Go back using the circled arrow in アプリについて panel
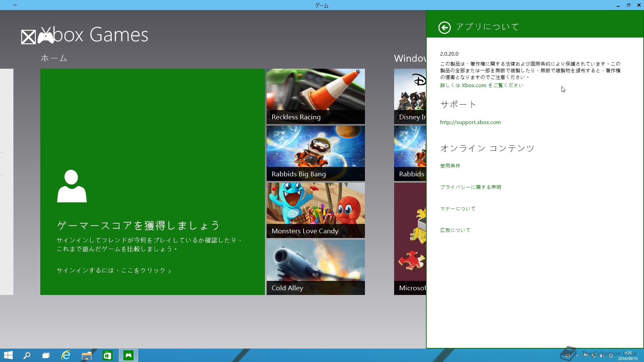 [444, 27]
